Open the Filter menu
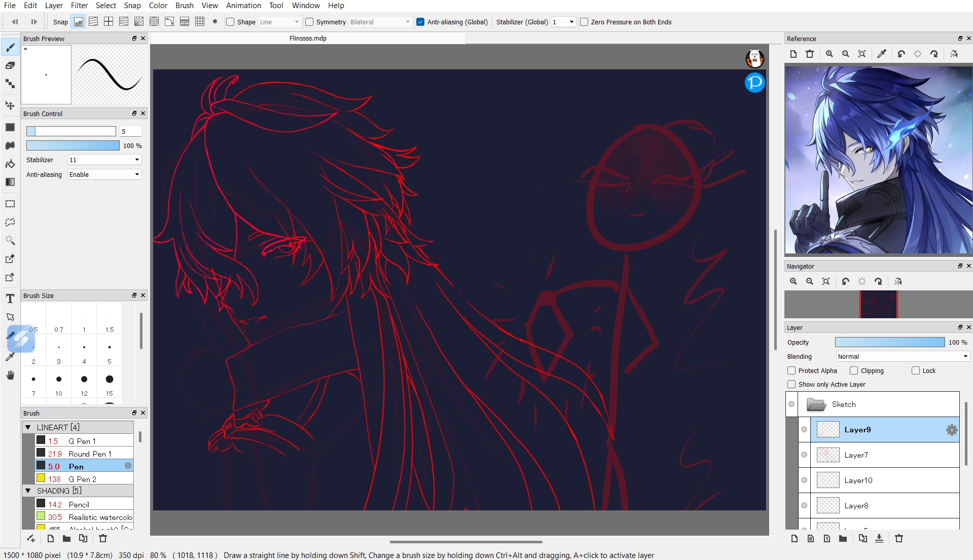The width and height of the screenshot is (973, 560). coord(79,6)
